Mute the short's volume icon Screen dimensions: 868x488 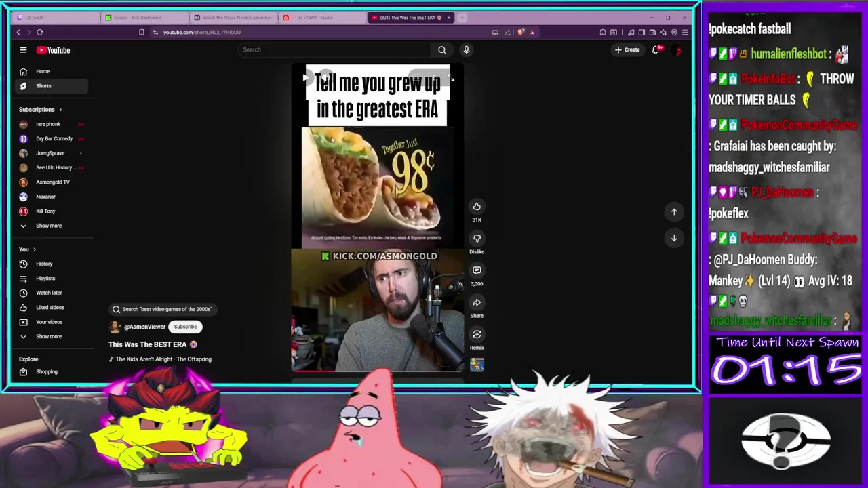click(326, 77)
